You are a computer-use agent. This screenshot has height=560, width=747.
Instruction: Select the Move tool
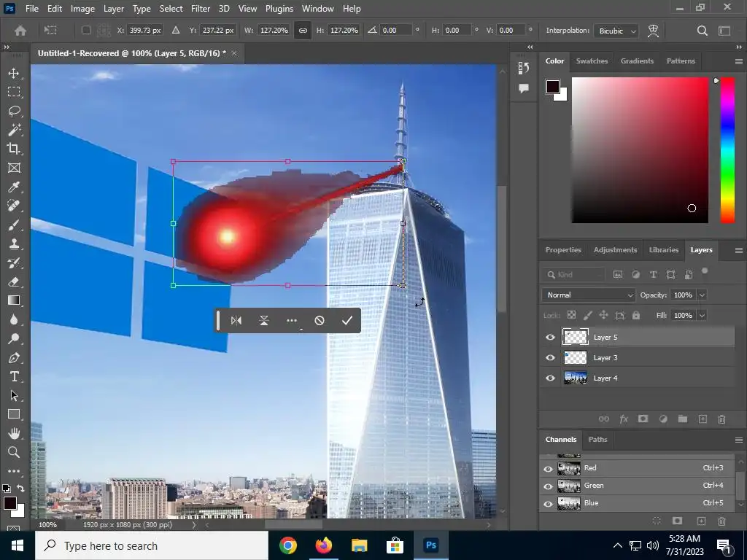coord(14,73)
